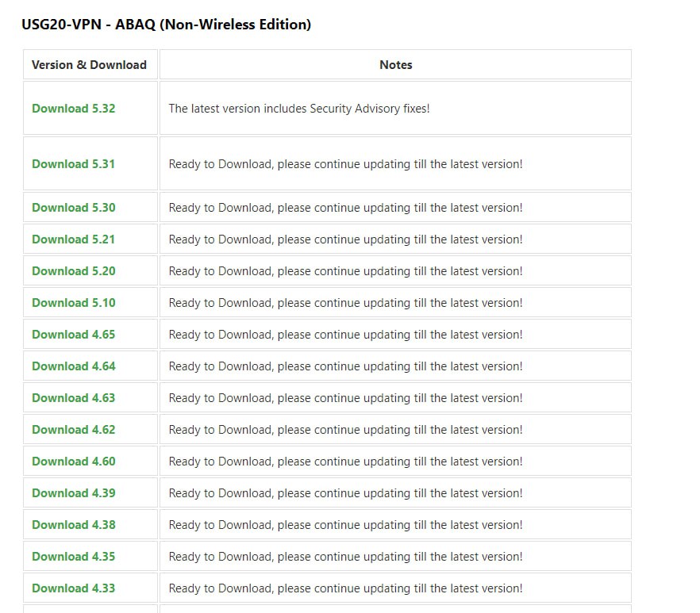
Task: Select the Download 4.63 link
Action: pos(73,398)
